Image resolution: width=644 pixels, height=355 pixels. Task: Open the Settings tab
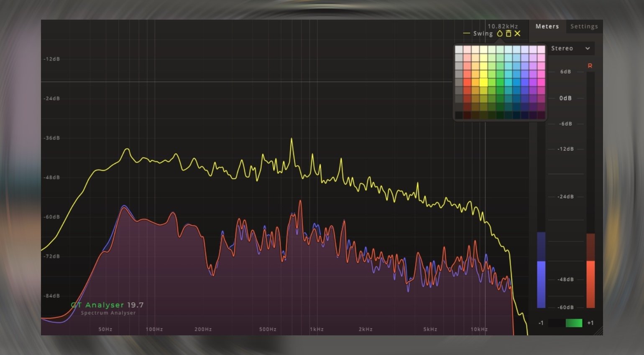[584, 26]
